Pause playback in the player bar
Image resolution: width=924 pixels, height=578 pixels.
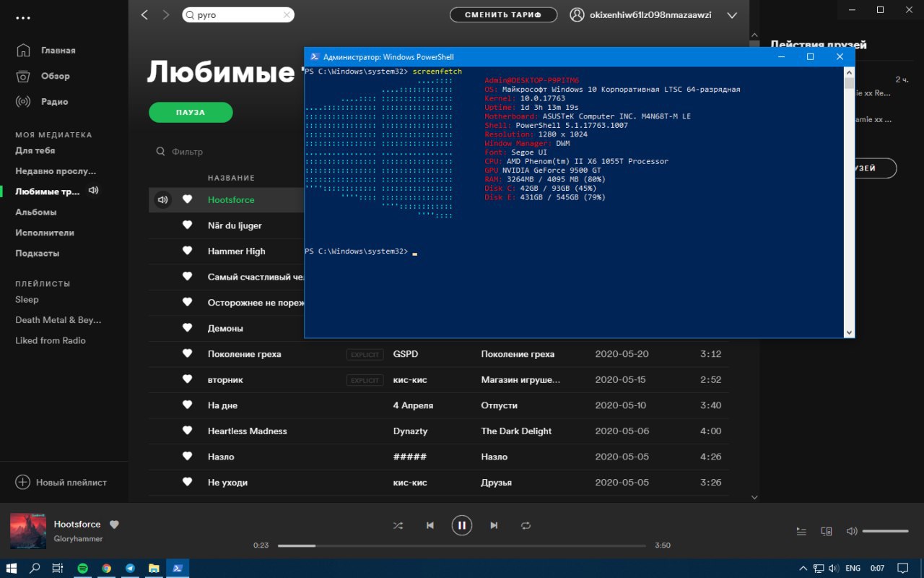462,525
